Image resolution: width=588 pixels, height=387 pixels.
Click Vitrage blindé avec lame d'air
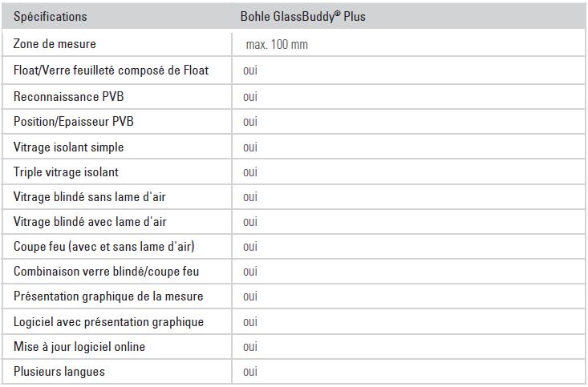[90, 221]
